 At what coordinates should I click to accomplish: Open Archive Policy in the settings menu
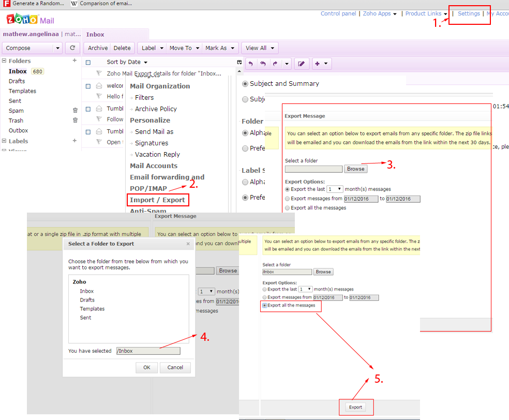(x=156, y=109)
